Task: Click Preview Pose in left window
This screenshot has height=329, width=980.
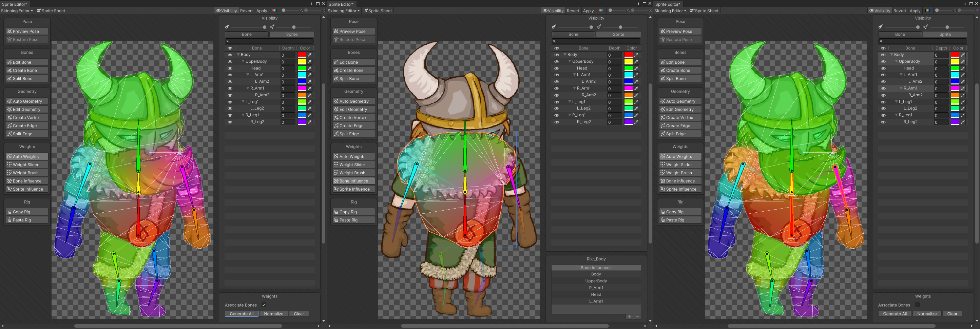Action: [x=27, y=32]
